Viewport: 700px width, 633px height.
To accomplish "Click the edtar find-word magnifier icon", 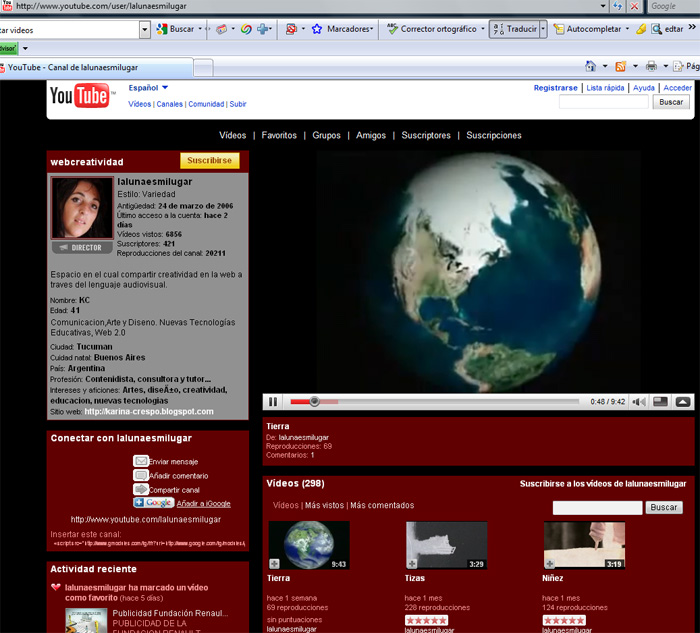I will point(656,29).
